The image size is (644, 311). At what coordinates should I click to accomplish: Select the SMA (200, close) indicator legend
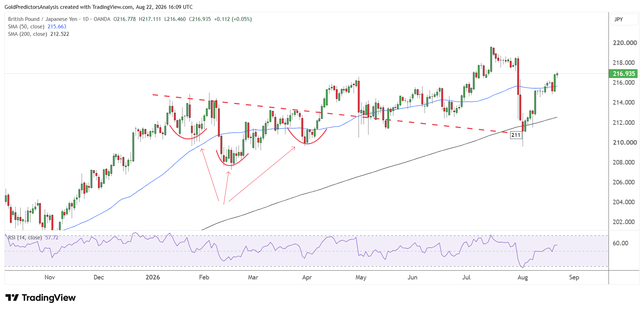[28, 34]
